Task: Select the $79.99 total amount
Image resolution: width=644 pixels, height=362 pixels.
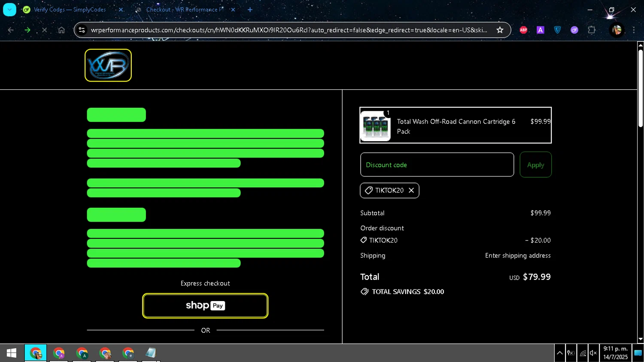Action: point(537,277)
